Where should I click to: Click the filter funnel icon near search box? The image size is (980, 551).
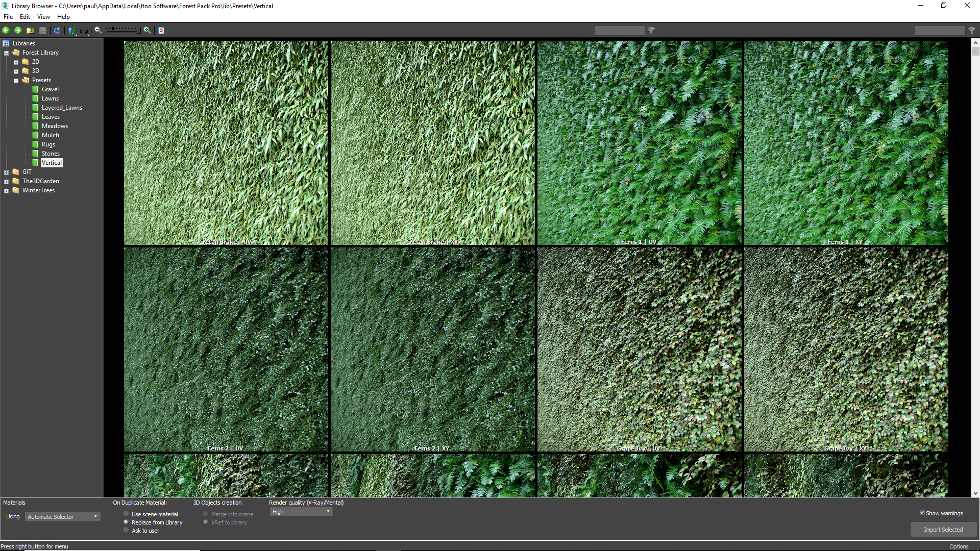point(651,31)
